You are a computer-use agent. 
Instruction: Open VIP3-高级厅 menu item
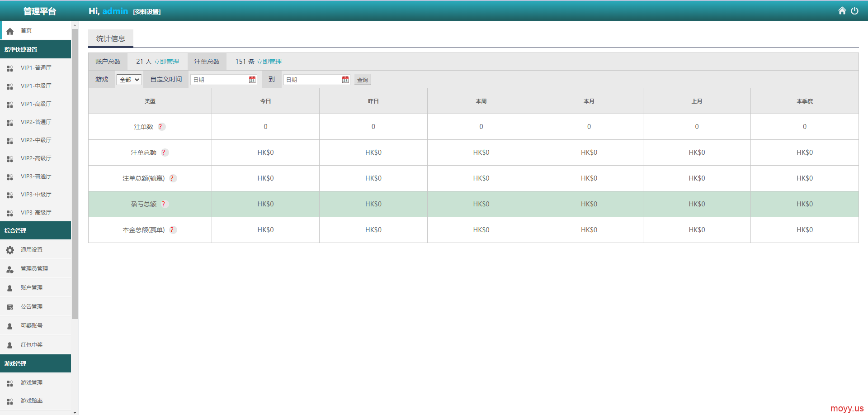pos(36,213)
